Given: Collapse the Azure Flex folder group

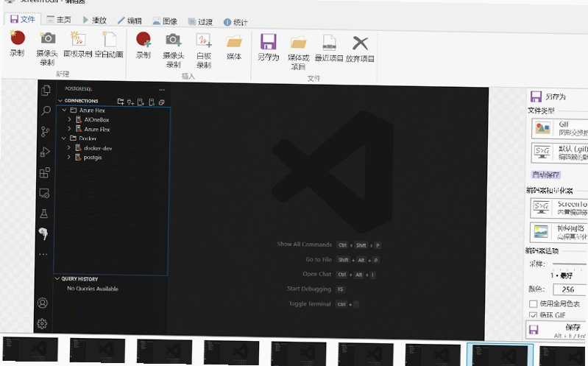Looking at the screenshot, I should [x=65, y=110].
